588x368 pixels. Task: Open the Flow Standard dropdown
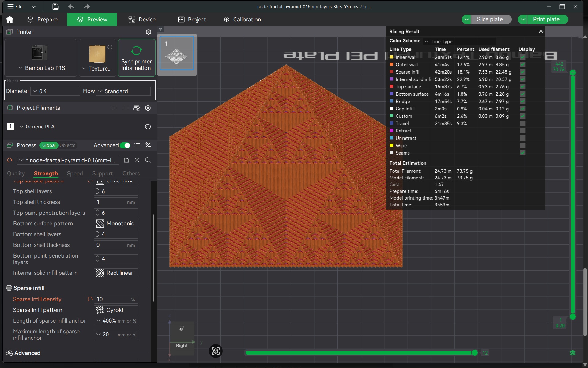(x=123, y=91)
